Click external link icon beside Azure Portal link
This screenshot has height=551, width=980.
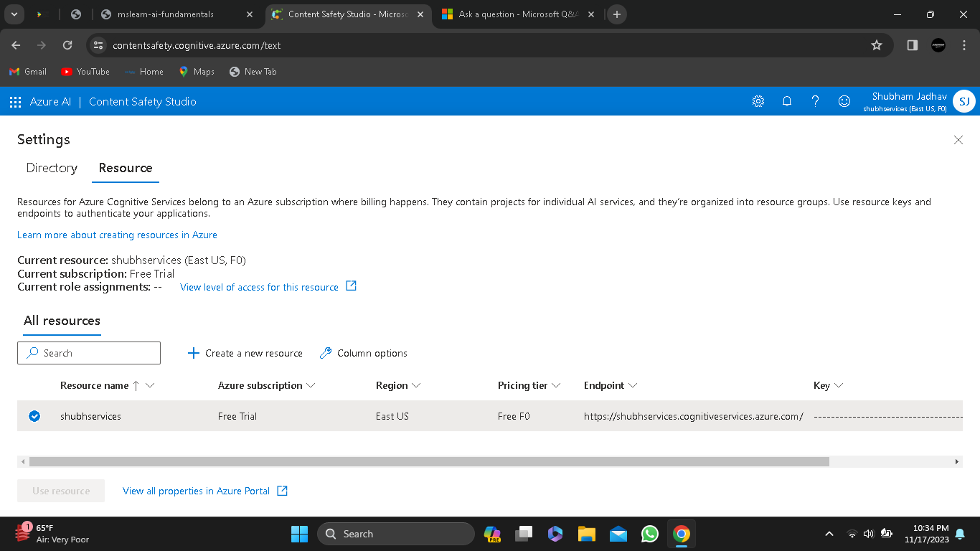(283, 491)
